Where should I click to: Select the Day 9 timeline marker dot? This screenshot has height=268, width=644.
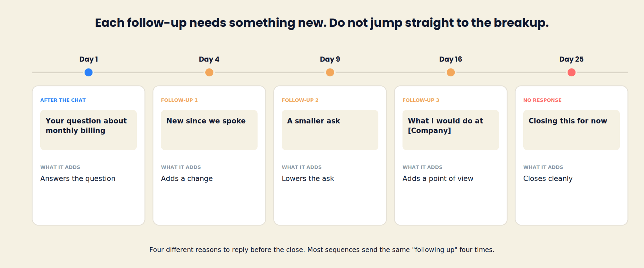[330, 73]
